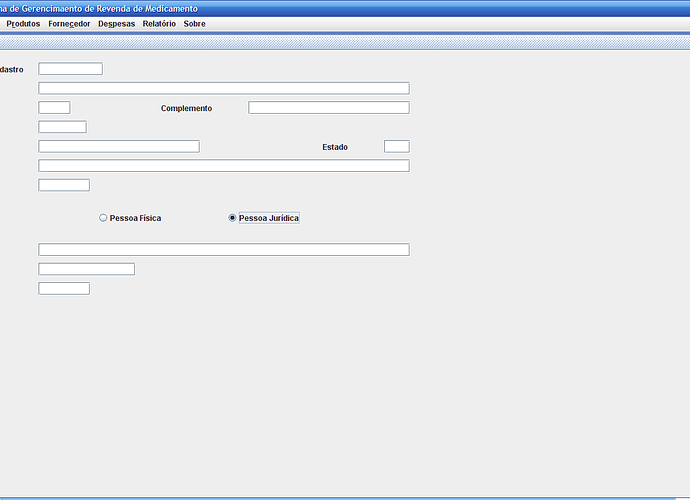Open the Produtos menu
The image size is (690, 500).
[23, 24]
